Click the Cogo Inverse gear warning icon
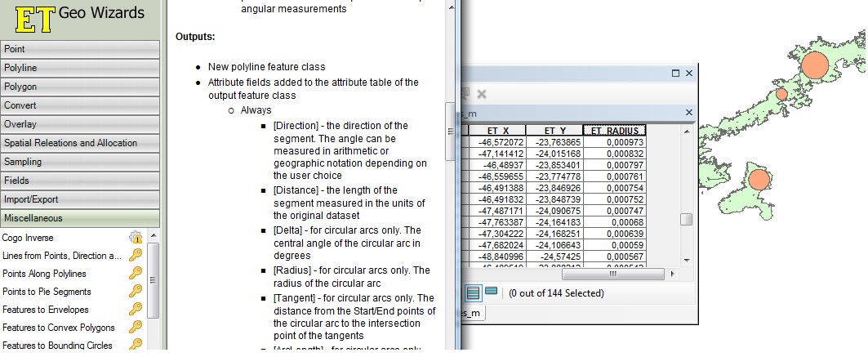Image resolution: width=868 pixels, height=357 pixels. (136, 238)
